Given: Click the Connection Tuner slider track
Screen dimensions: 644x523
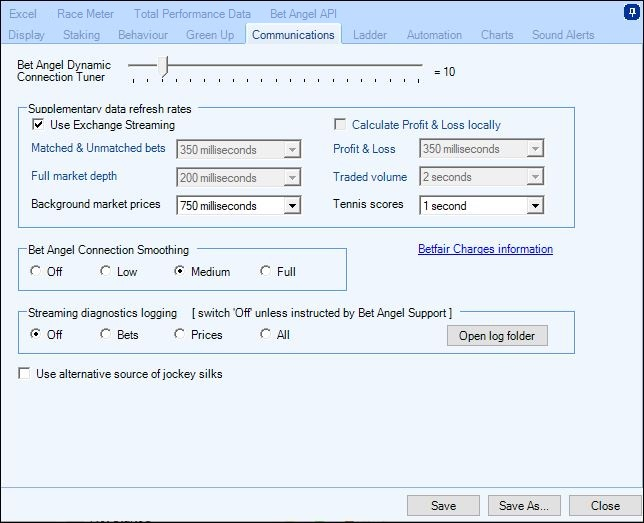Looking at the screenshot, I should pyautogui.click(x=275, y=65).
